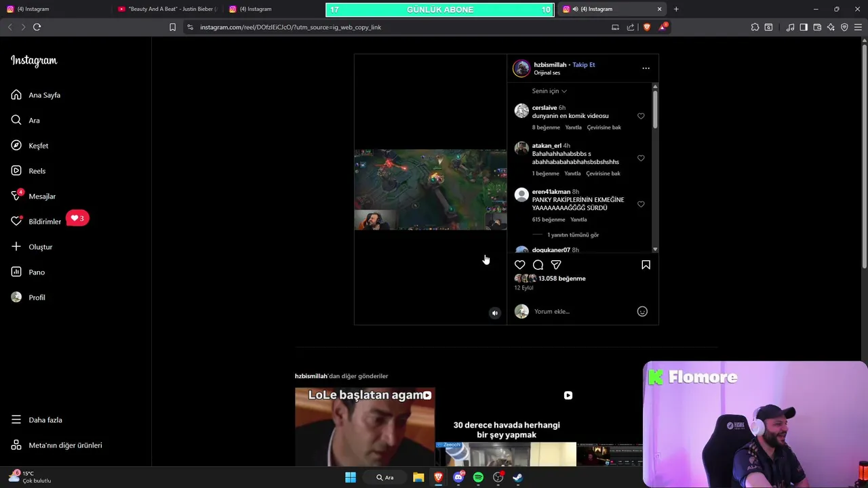Viewport: 868px width, 488px height.
Task: Click Çevirisine bak under atakan_erl comment
Action: pyautogui.click(x=604, y=174)
